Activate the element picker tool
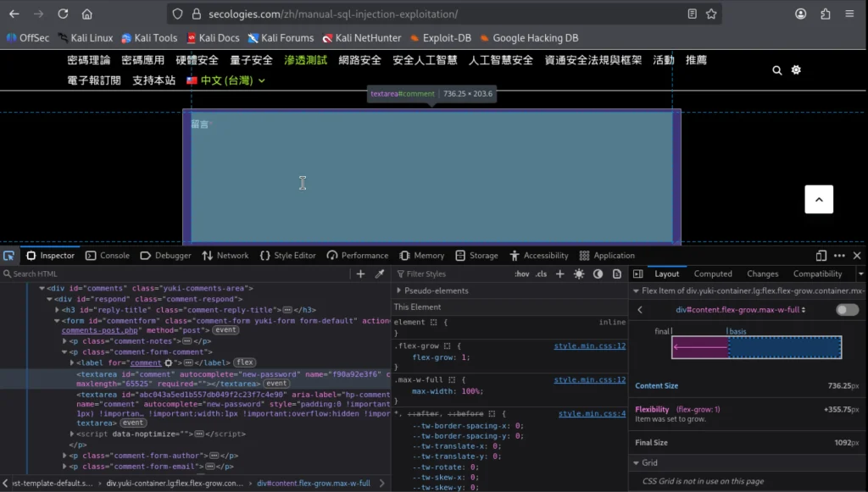This screenshot has height=492, width=868. tap(8, 256)
